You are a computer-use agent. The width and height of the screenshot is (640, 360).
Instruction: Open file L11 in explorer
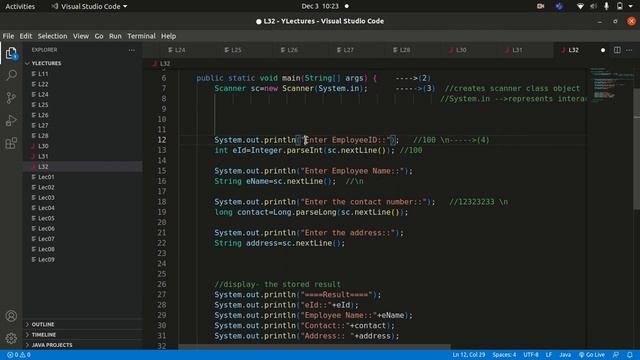point(82,74)
